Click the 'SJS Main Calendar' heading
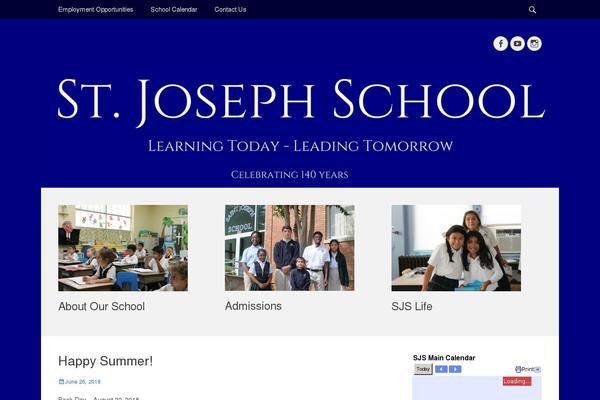 444,358
